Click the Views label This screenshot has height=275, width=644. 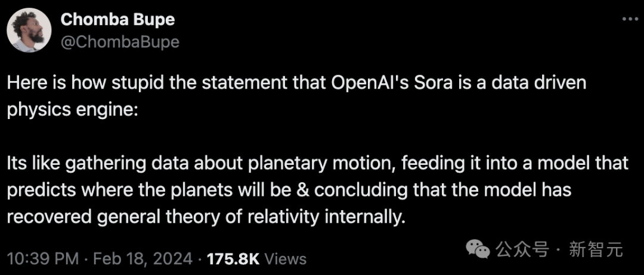click(286, 259)
